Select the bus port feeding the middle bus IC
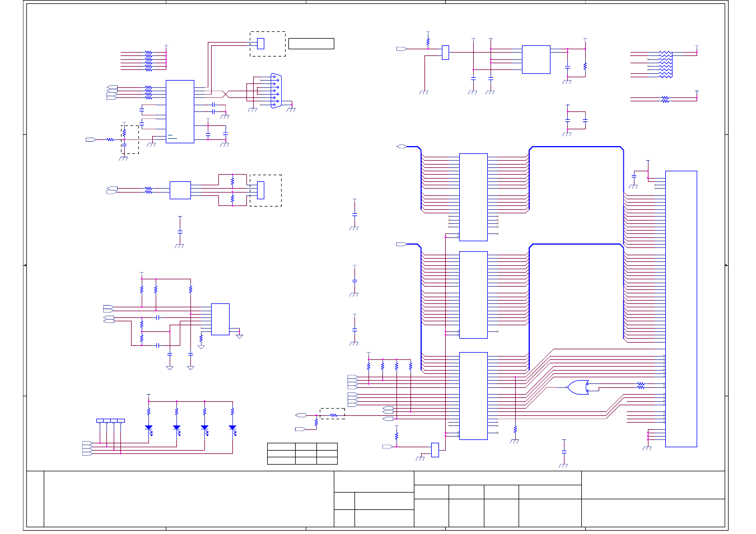 click(402, 245)
